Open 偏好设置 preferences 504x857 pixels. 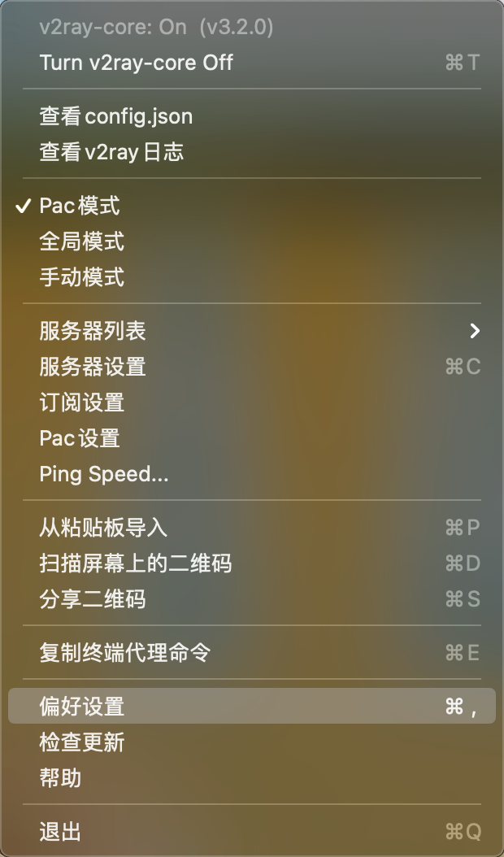tap(79, 706)
